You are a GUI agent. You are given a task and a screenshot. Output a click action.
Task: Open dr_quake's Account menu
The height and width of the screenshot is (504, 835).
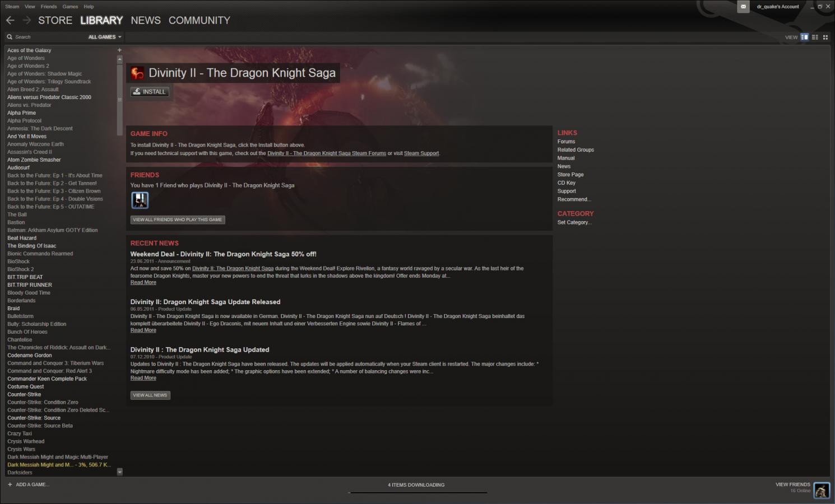(x=778, y=7)
